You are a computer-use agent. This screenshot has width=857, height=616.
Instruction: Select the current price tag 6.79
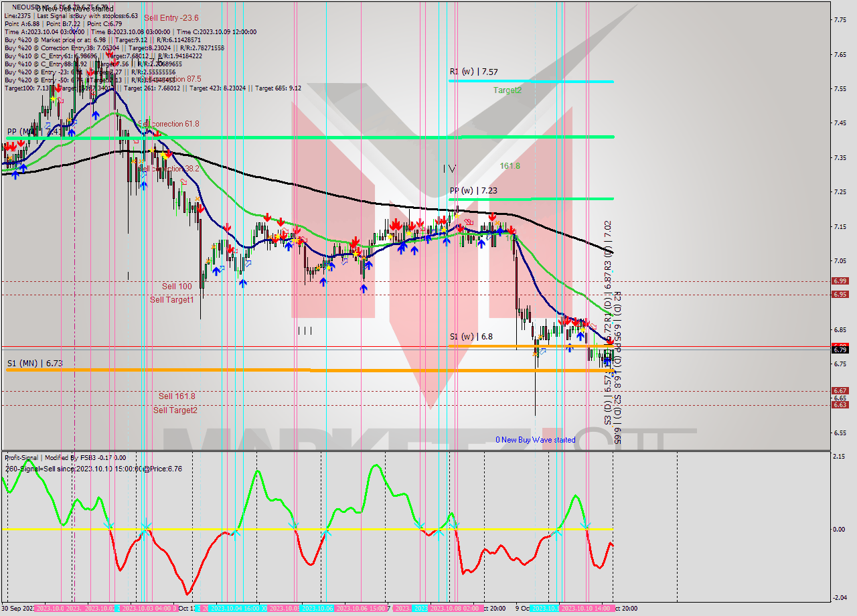[840, 350]
